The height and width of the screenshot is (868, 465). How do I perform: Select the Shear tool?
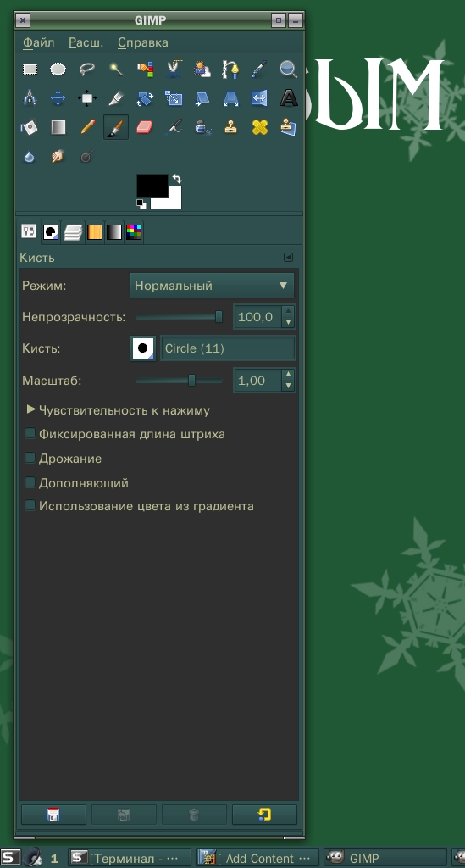pos(202,98)
